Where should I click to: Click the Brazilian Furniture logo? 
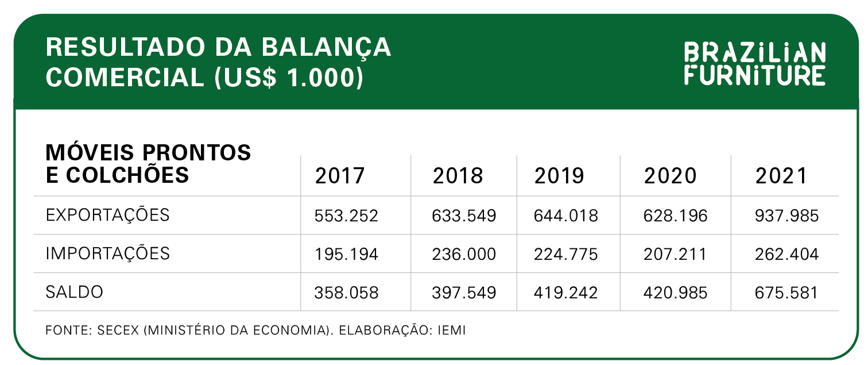click(755, 63)
